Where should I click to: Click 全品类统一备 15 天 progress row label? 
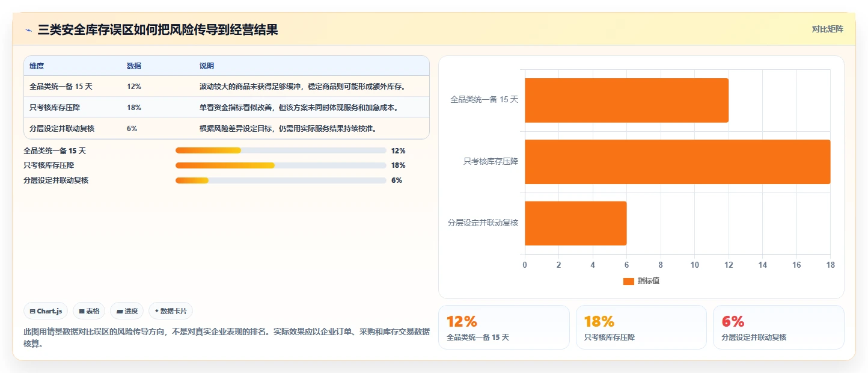click(x=55, y=150)
